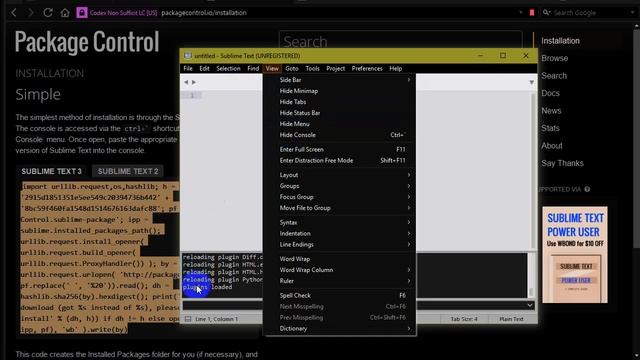Open the Selection menu
This screenshot has width=640, height=360.
click(228, 69)
